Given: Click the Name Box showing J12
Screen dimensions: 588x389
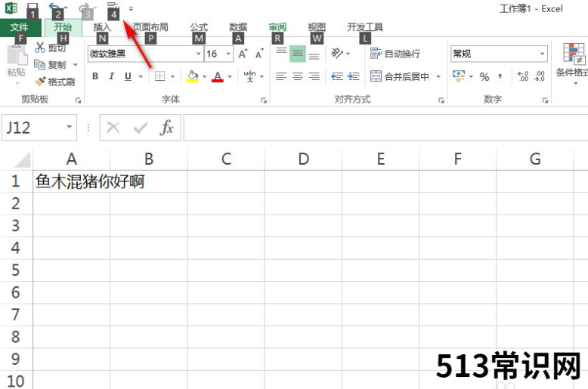Looking at the screenshot, I should pos(39,128).
